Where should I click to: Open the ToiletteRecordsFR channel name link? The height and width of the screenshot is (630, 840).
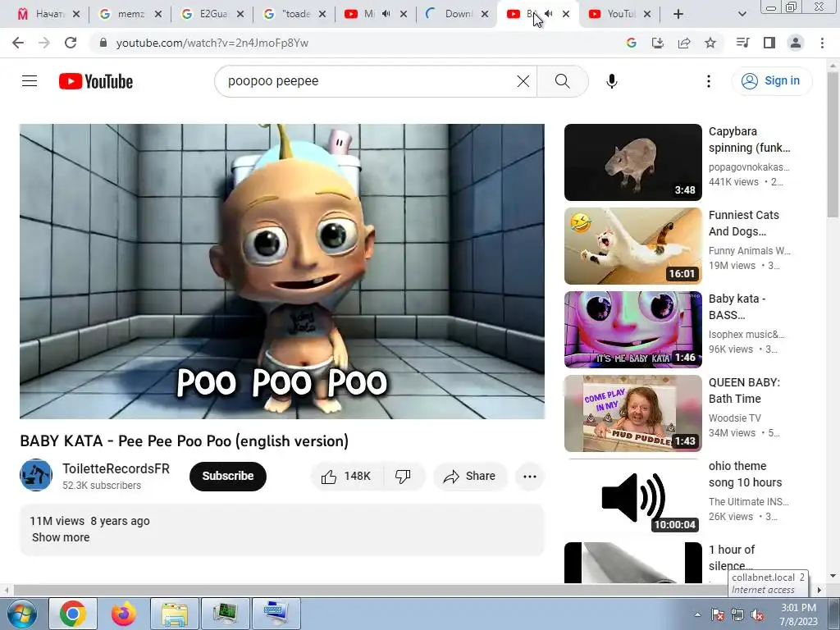116,468
